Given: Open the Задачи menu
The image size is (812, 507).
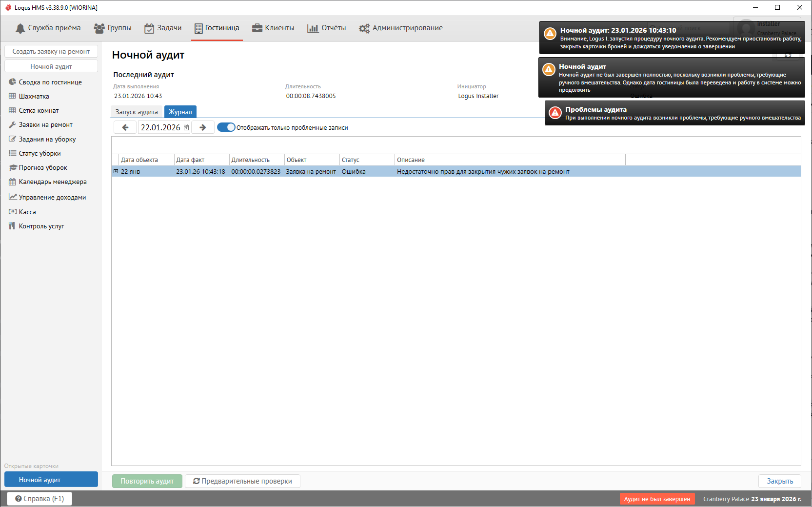Looking at the screenshot, I should pos(163,28).
